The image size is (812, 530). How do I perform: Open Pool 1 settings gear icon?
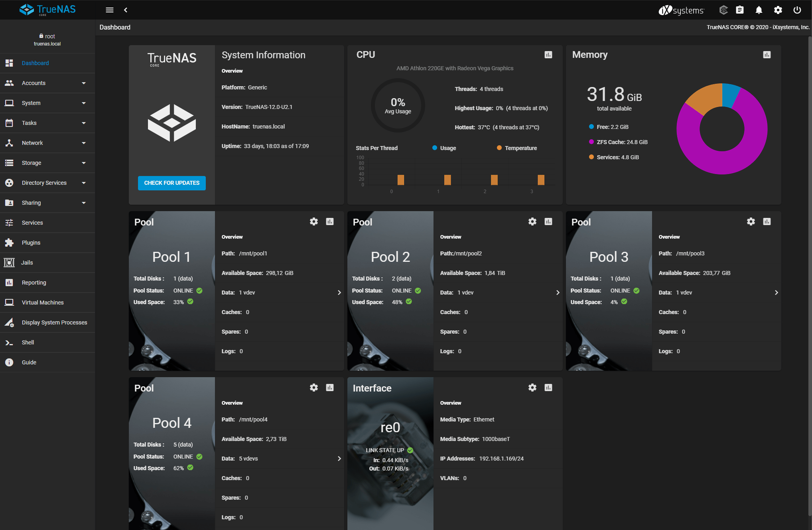point(314,221)
